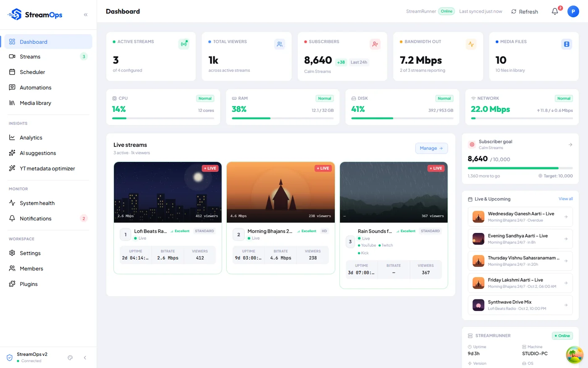Open the user profile avatar P
The height and width of the screenshot is (368, 588).
click(573, 11)
